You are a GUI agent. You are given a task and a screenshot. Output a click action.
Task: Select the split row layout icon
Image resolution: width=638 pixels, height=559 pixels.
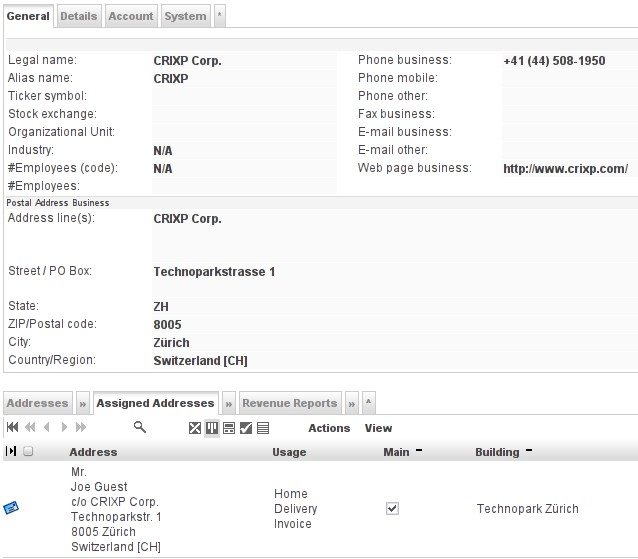click(229, 428)
